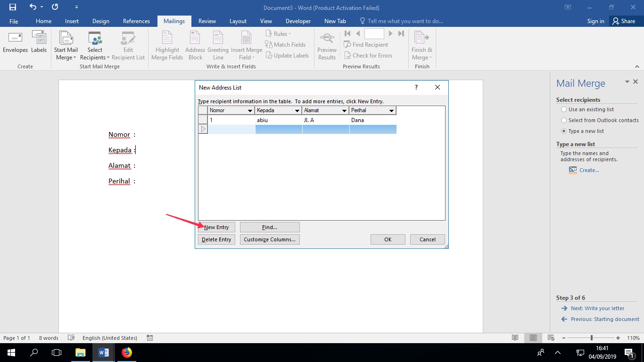The width and height of the screenshot is (644, 362).
Task: Select the Use an existing list option
Action: pos(564,109)
